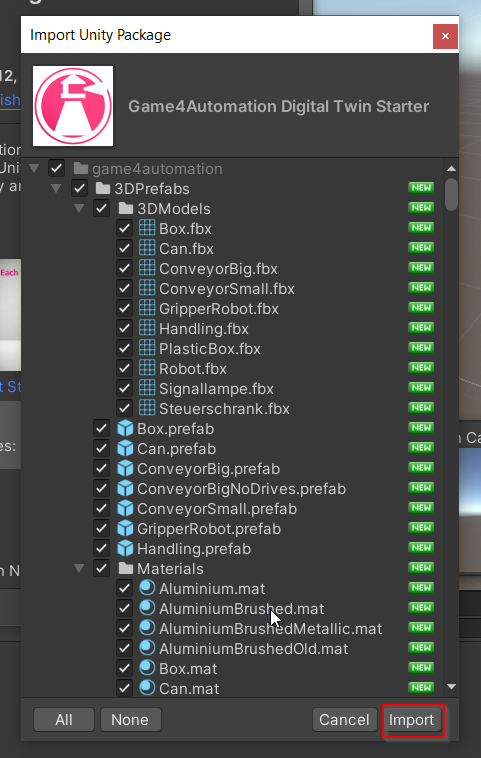Click the scrollbar up arrow
Screen dimensions: 481x758
(452, 169)
